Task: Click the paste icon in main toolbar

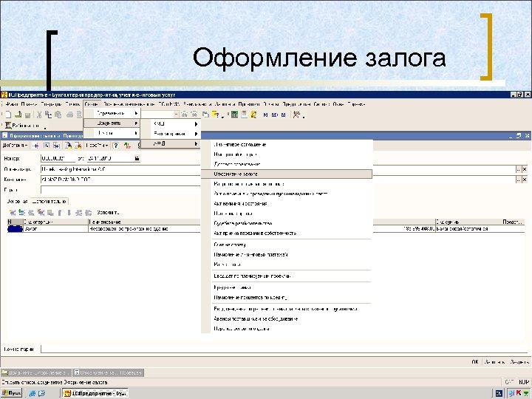Action: (x=58, y=115)
